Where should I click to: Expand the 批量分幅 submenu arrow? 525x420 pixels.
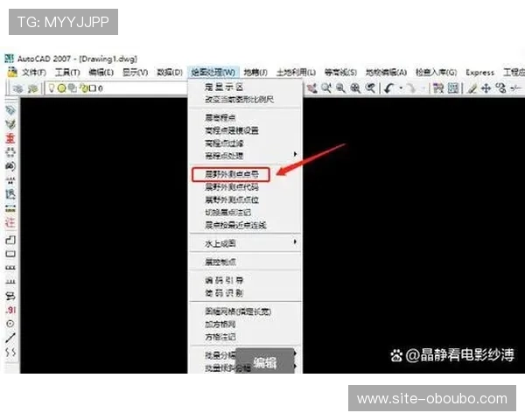pyautogui.click(x=296, y=353)
